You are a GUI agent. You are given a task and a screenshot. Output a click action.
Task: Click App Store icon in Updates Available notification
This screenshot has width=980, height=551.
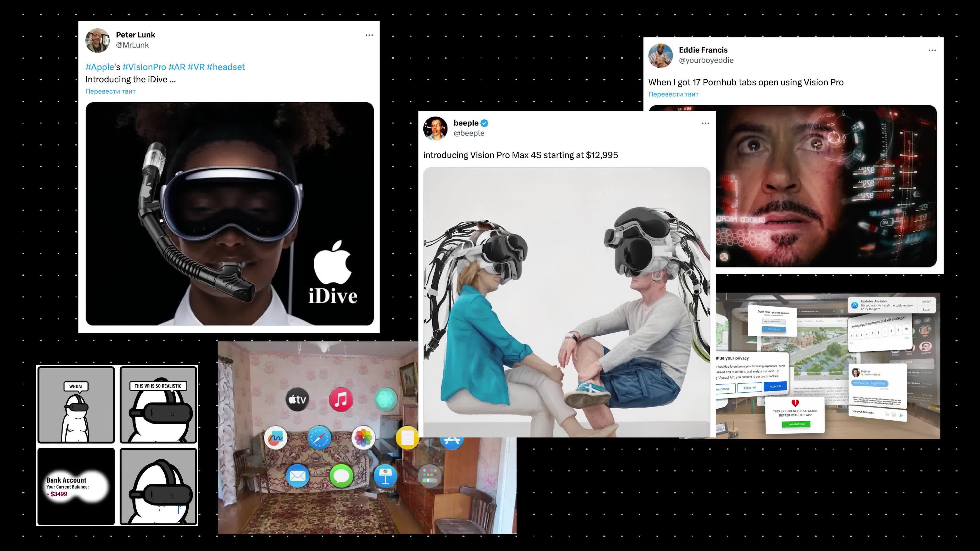pos(855,305)
